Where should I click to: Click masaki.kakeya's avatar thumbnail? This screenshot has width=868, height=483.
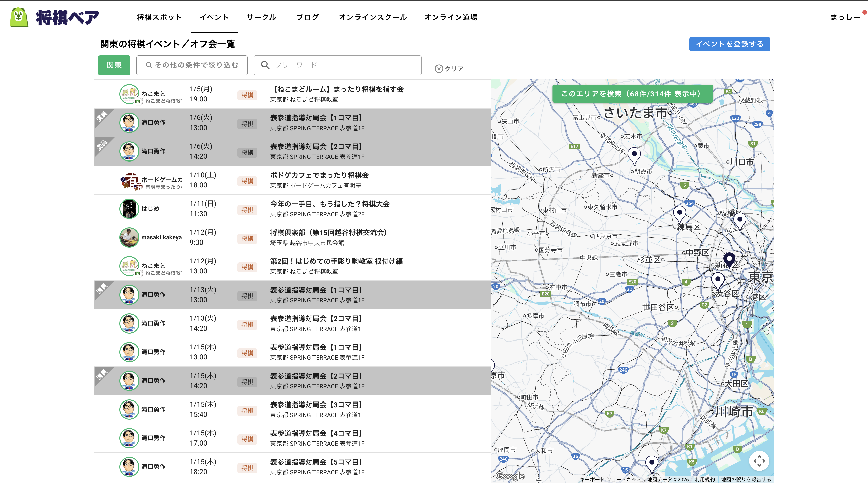coord(129,237)
